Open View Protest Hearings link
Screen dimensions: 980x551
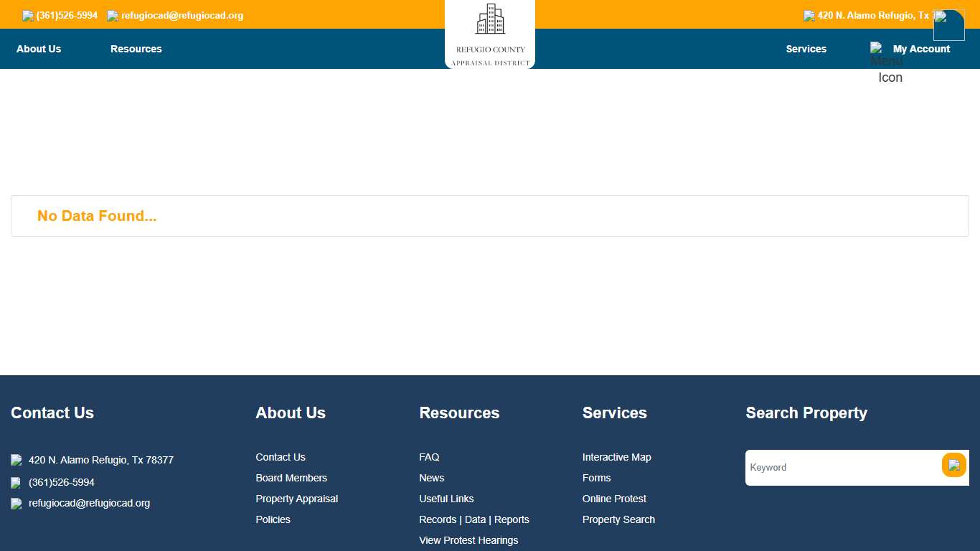tap(468, 540)
